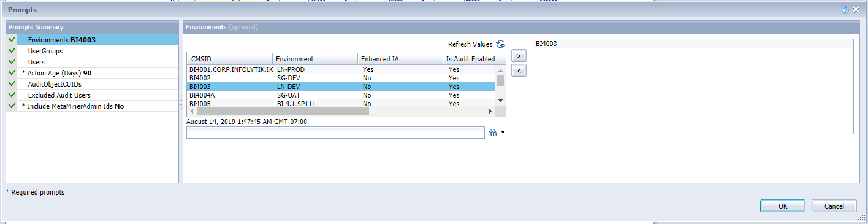Image resolution: width=868 pixels, height=224 pixels.
Task: Select row BI4003 in the table
Action: click(x=341, y=87)
